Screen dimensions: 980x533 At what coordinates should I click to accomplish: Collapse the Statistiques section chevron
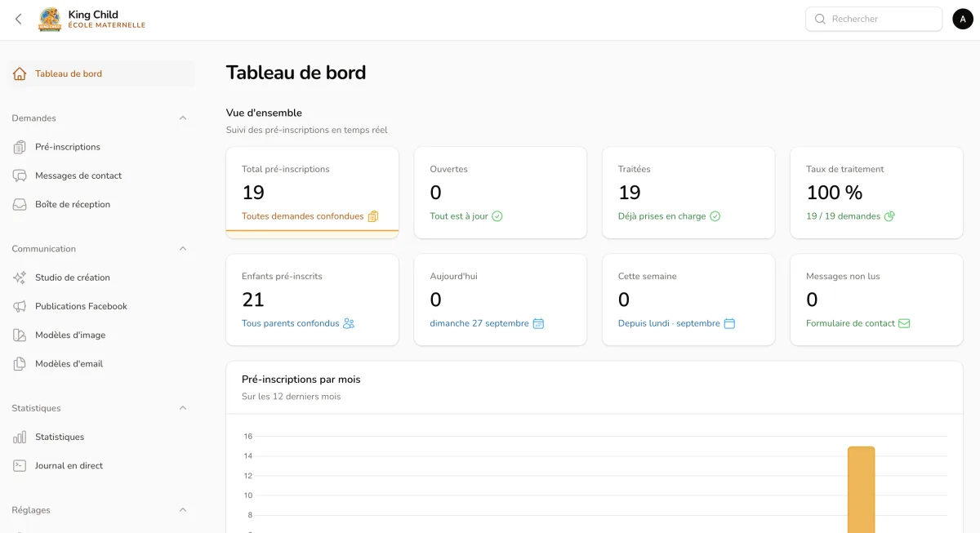pyautogui.click(x=183, y=408)
